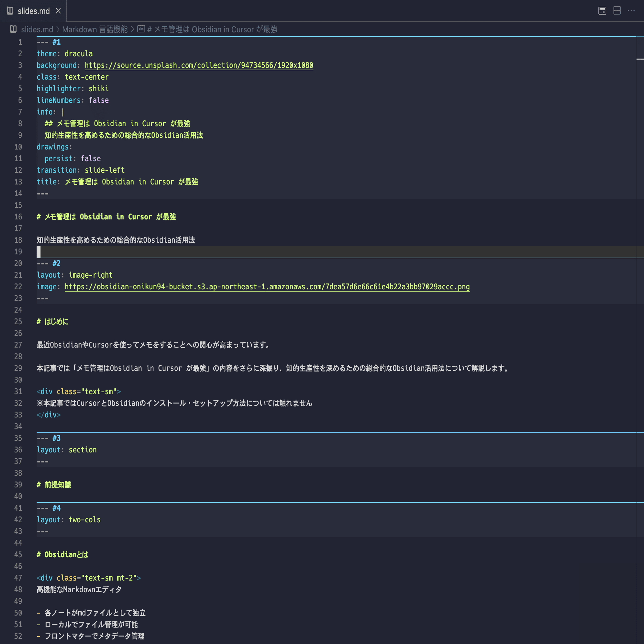Click the slide marker '--- #3'
This screenshot has width=644, height=644.
(49, 438)
